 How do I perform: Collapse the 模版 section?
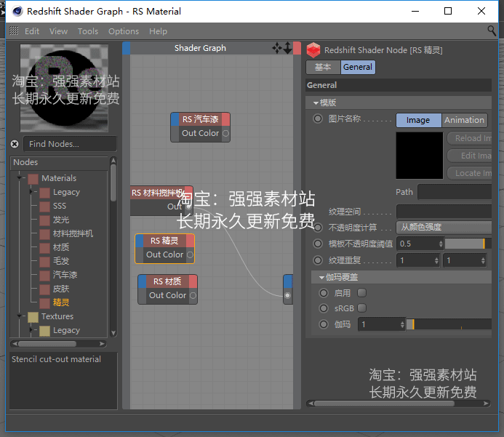coord(316,103)
